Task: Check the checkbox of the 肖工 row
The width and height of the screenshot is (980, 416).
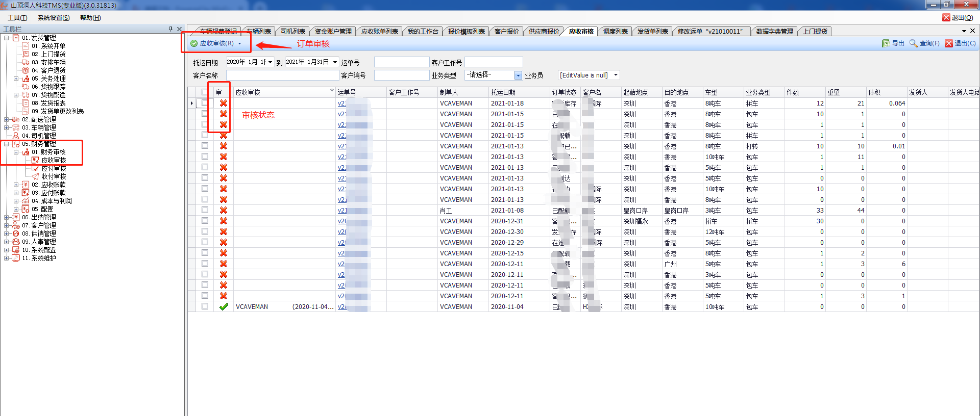Action: point(205,210)
